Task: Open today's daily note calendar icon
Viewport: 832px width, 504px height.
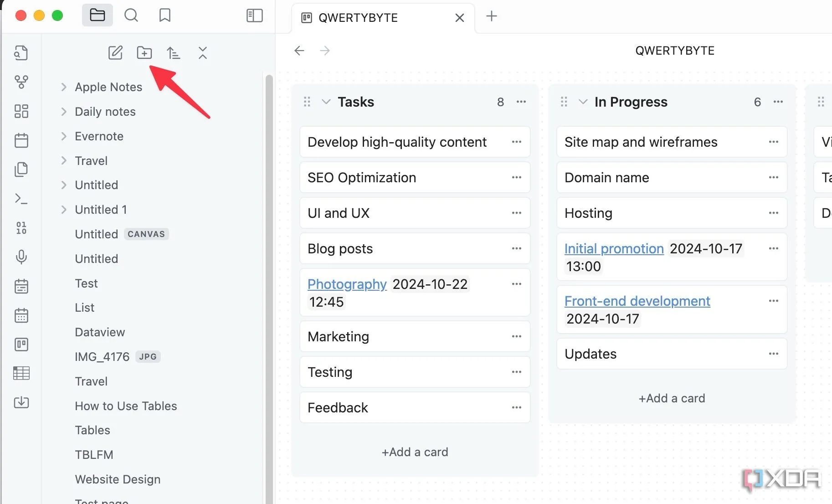Action: pos(21,140)
